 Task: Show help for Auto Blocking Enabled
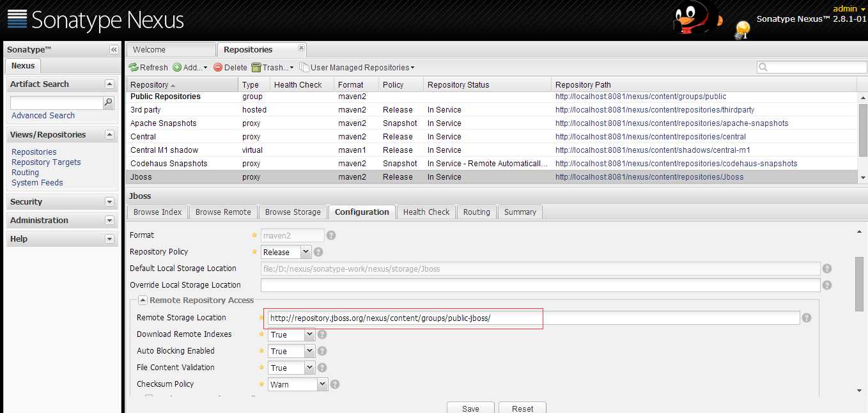[322, 351]
